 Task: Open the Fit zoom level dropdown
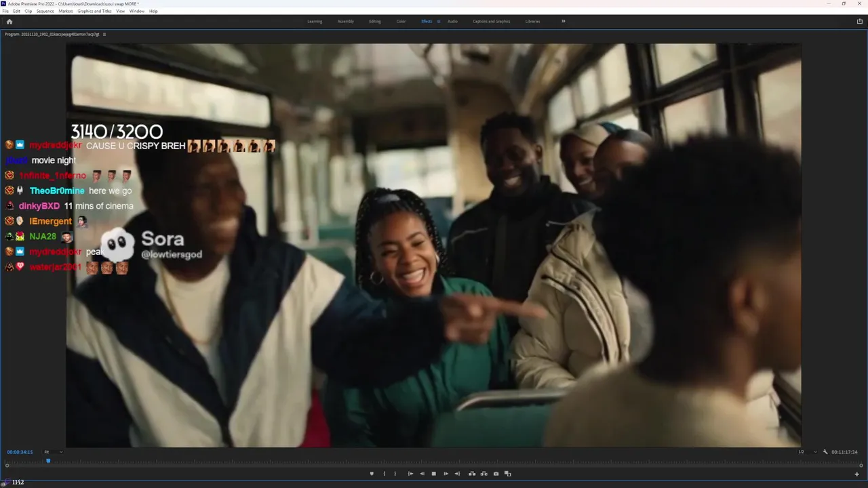point(54,452)
